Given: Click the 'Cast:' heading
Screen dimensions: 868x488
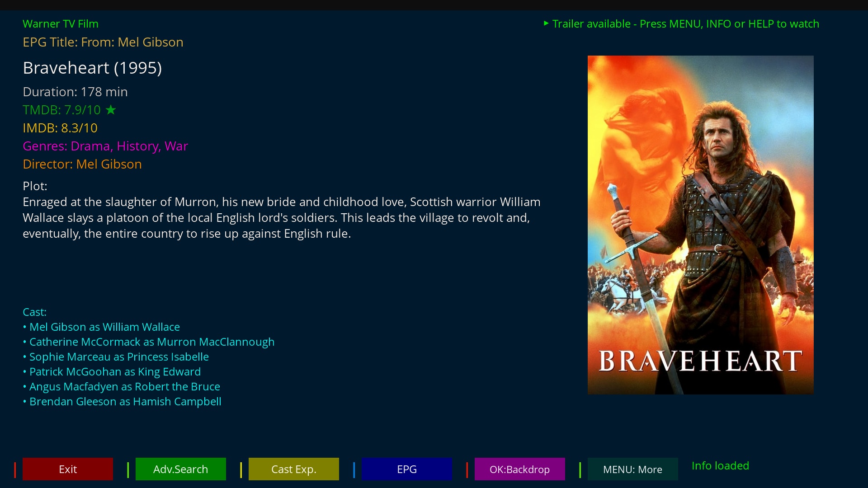Looking at the screenshot, I should tap(34, 312).
